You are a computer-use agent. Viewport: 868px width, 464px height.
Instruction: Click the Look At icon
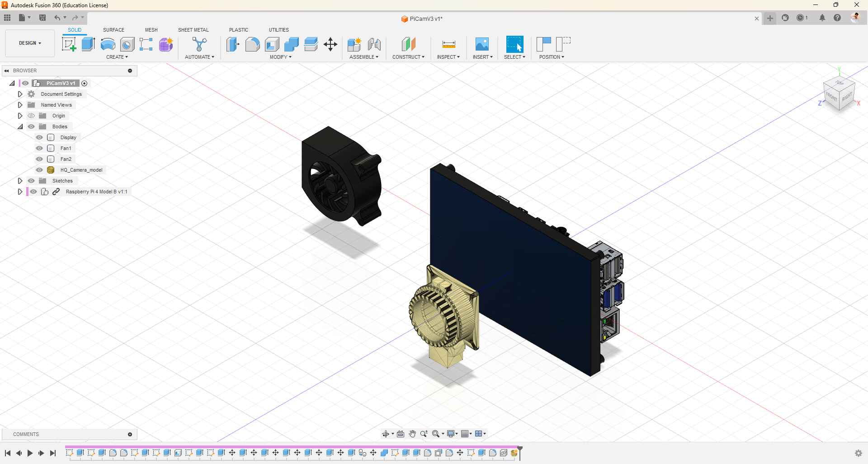(401, 434)
